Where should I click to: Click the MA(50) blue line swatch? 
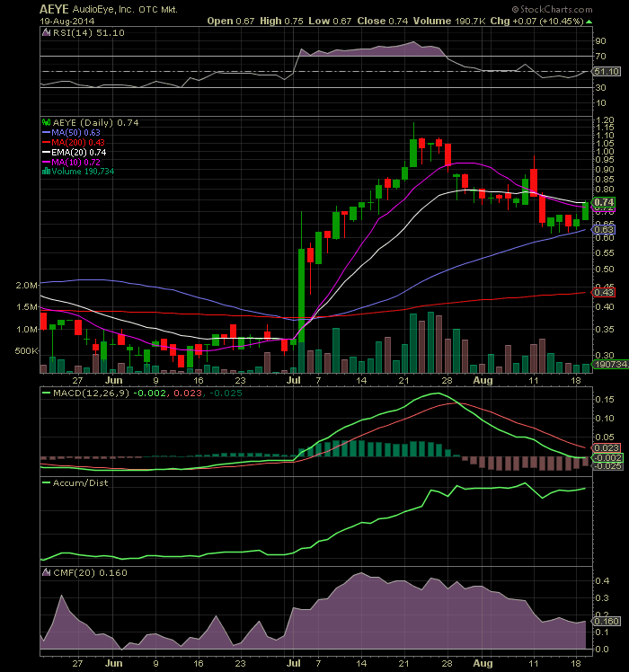[46, 133]
